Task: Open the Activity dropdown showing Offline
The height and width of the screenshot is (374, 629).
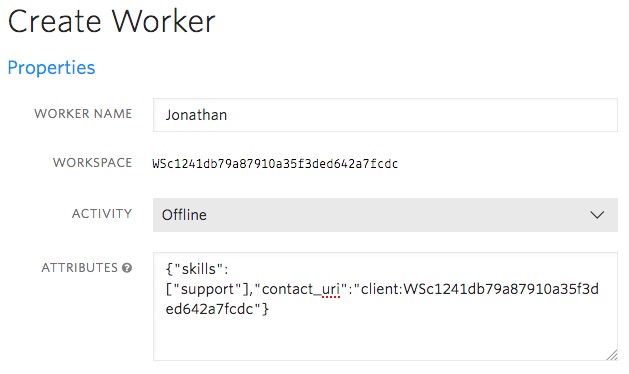Action: (x=385, y=215)
